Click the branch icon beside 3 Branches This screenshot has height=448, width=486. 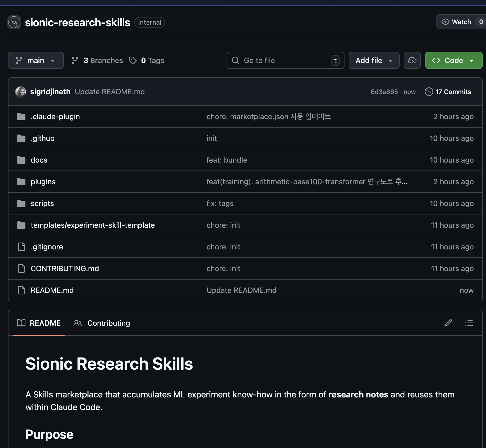coord(75,60)
